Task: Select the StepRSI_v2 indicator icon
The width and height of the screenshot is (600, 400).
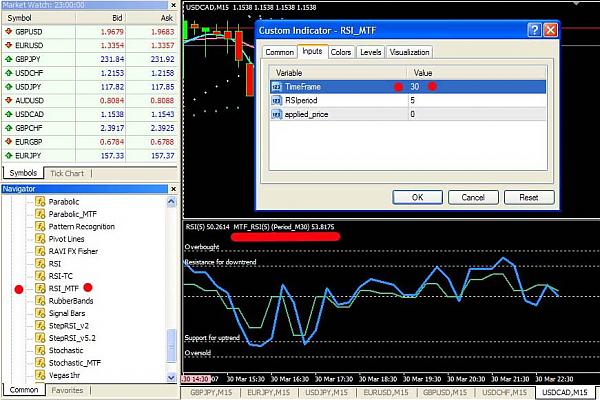Action: pyautogui.click(x=40, y=325)
